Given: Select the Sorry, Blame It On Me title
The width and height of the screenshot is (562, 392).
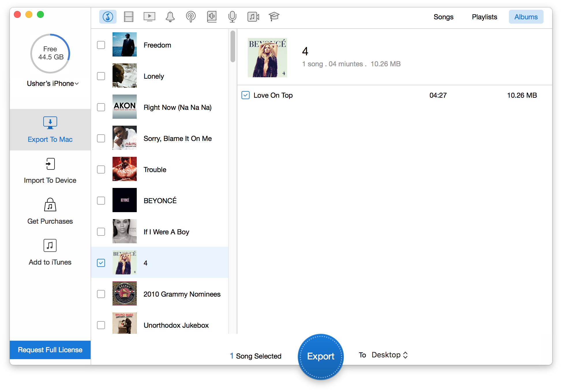Looking at the screenshot, I should pos(177,139).
